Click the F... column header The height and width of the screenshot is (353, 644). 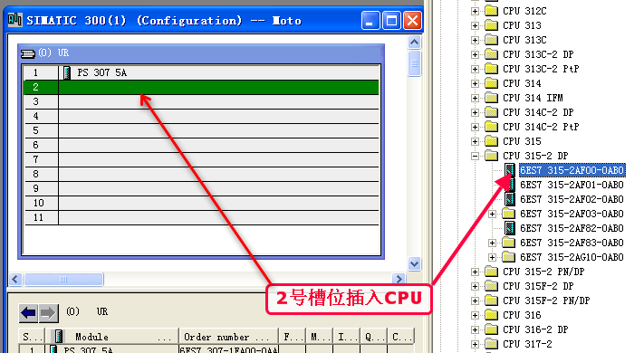point(292,337)
